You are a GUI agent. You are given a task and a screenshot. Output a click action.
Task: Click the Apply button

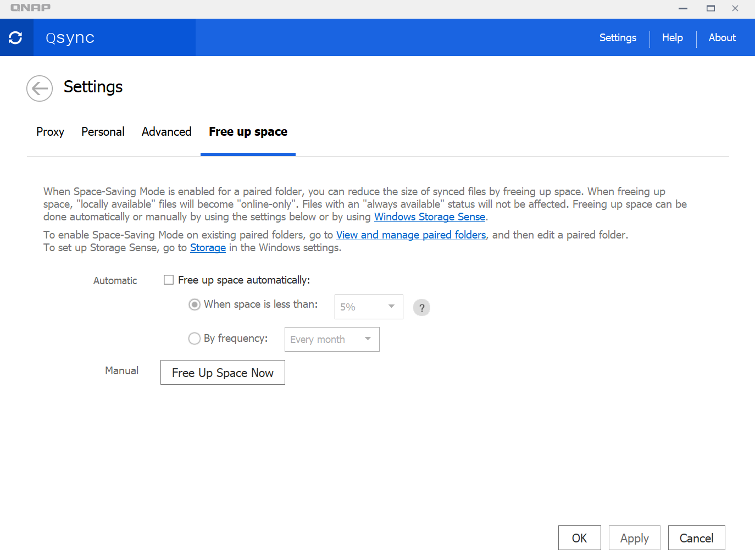tap(635, 538)
